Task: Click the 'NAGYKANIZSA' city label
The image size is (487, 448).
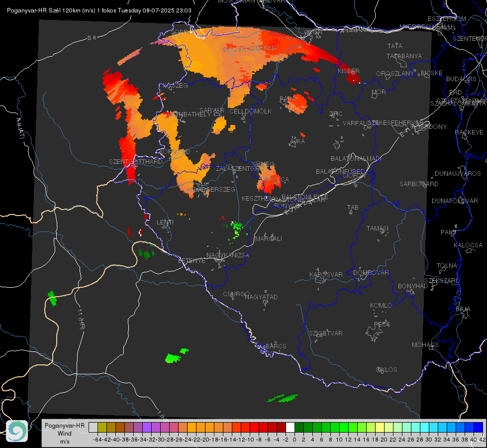Action: [x=228, y=255]
